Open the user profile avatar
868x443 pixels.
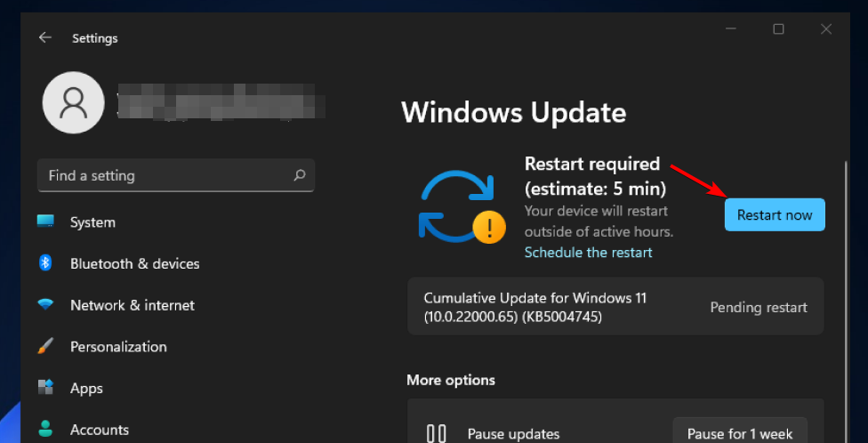[x=73, y=102]
